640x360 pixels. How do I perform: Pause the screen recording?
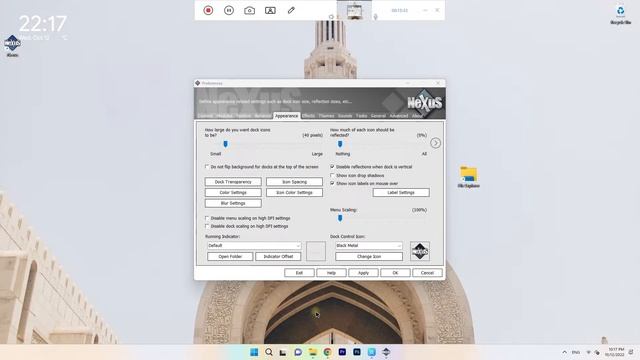[229, 10]
